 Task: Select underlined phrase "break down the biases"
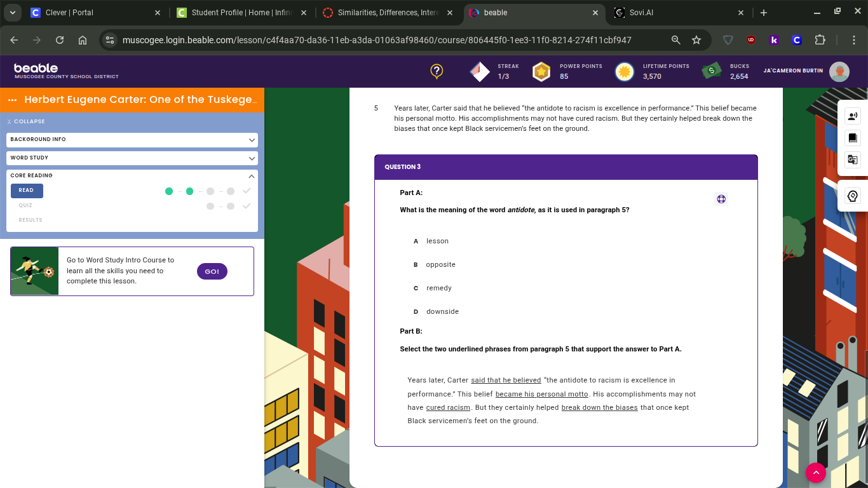(x=599, y=407)
